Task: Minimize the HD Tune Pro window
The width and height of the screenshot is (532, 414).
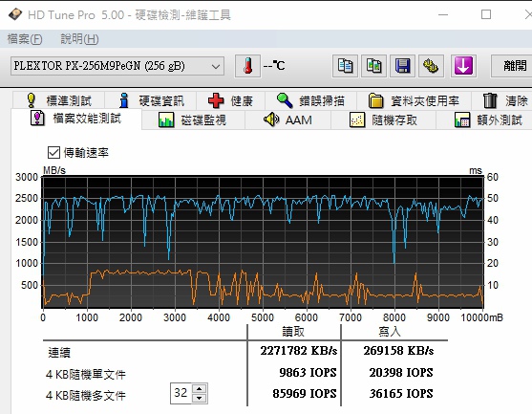Action: click(x=443, y=14)
